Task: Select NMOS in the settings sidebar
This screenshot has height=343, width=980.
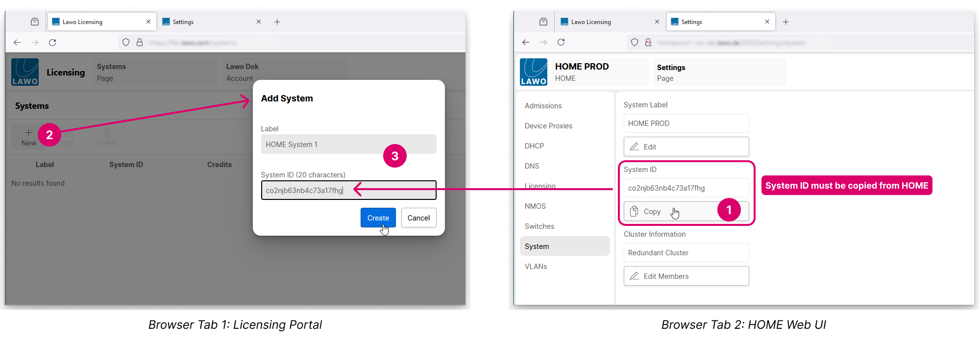Action: [535, 206]
